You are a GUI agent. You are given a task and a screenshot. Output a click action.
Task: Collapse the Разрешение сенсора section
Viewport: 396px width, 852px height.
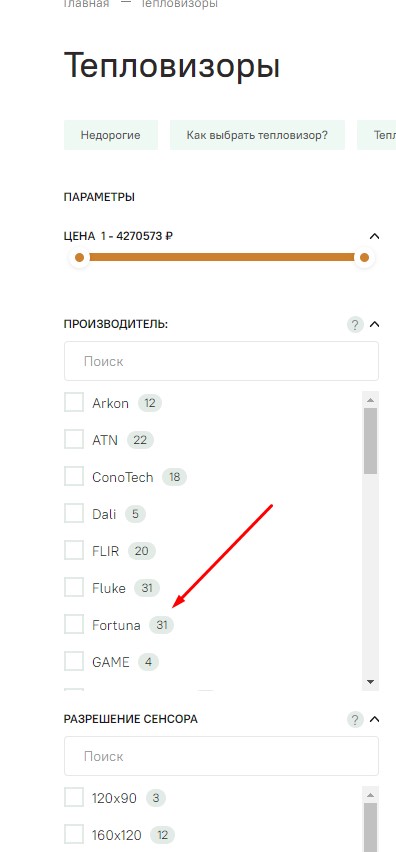(x=374, y=719)
